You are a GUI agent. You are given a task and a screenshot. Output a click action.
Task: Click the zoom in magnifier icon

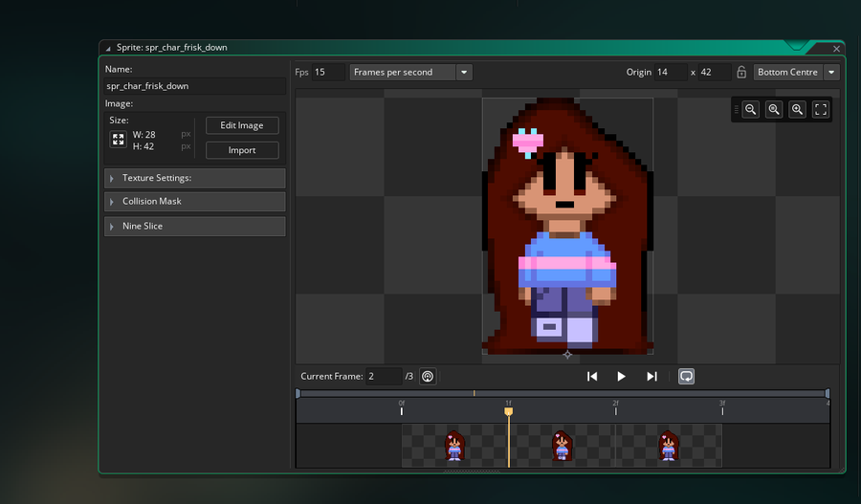(797, 110)
